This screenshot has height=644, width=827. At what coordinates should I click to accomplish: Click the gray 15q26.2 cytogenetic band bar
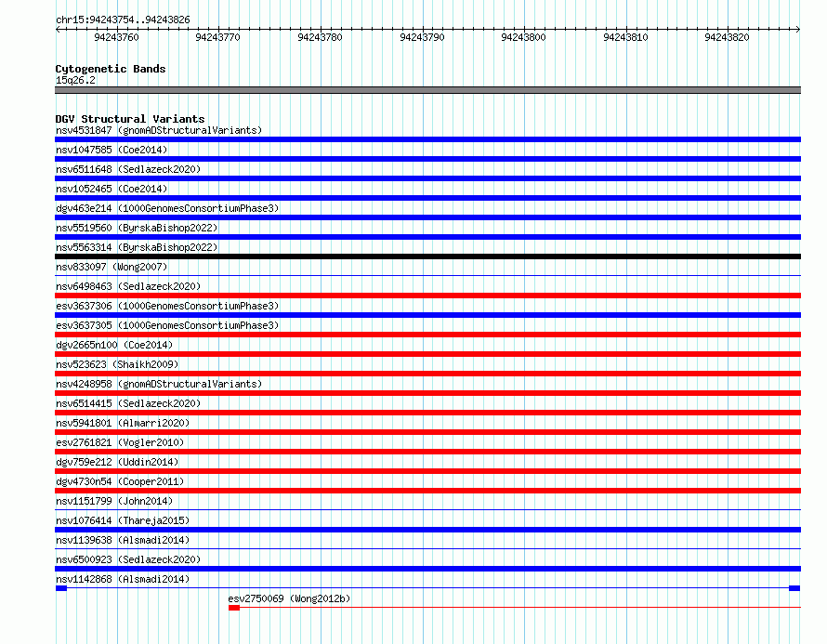click(427, 90)
